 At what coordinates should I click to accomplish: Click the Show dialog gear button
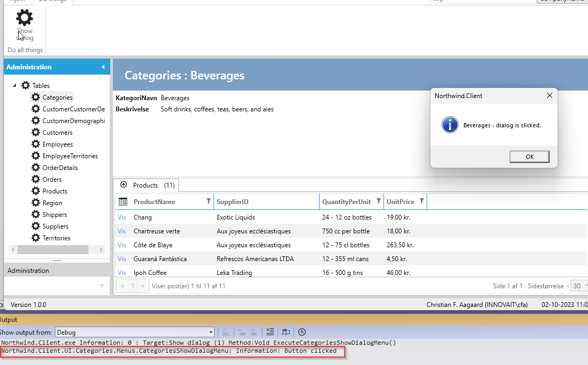[x=24, y=25]
